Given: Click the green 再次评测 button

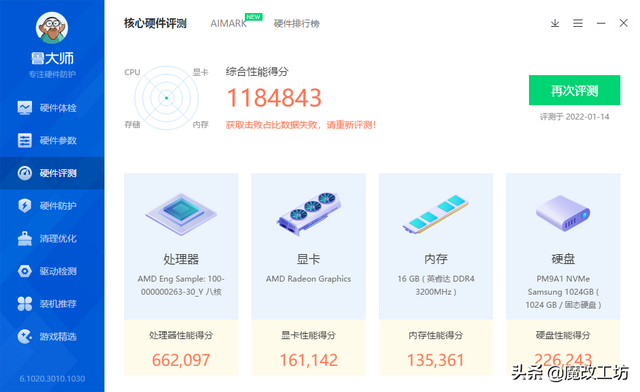Looking at the screenshot, I should coord(574,90).
